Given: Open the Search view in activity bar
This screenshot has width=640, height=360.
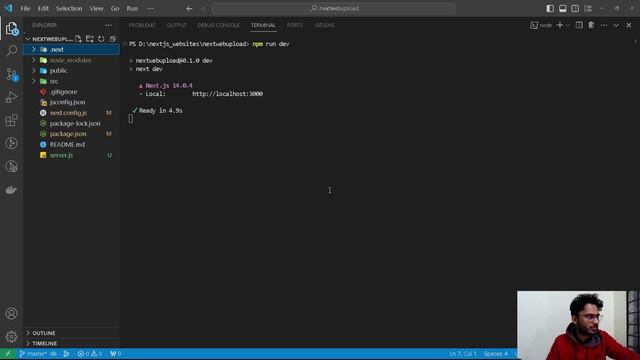Looking at the screenshot, I should (x=11, y=51).
